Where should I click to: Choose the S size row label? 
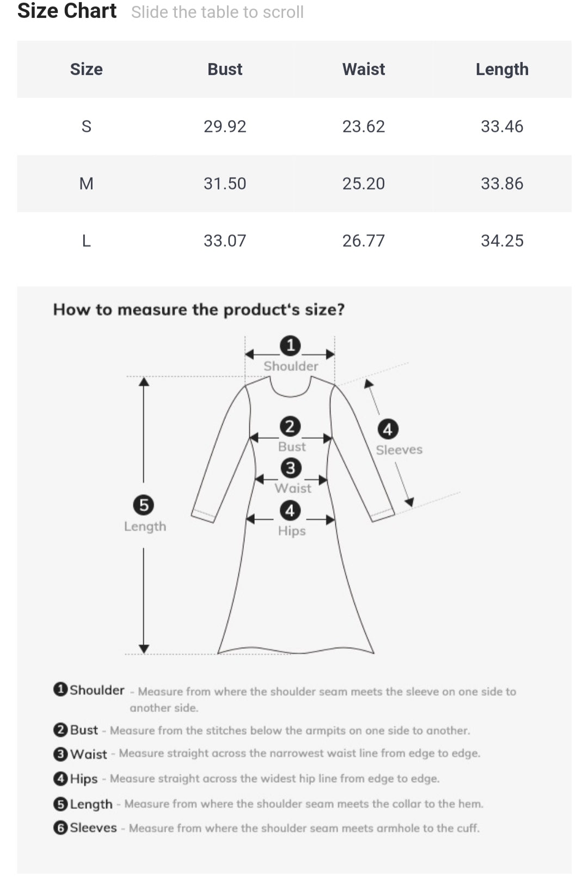(x=86, y=126)
